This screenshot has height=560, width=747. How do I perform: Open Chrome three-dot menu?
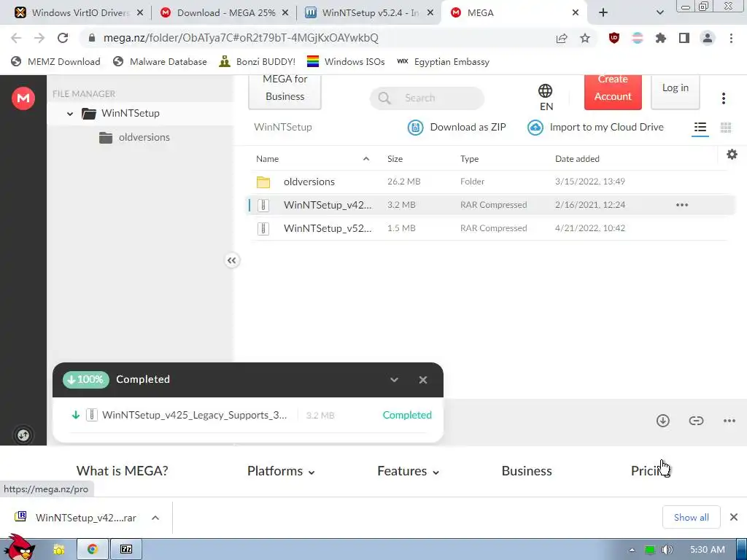tap(731, 38)
